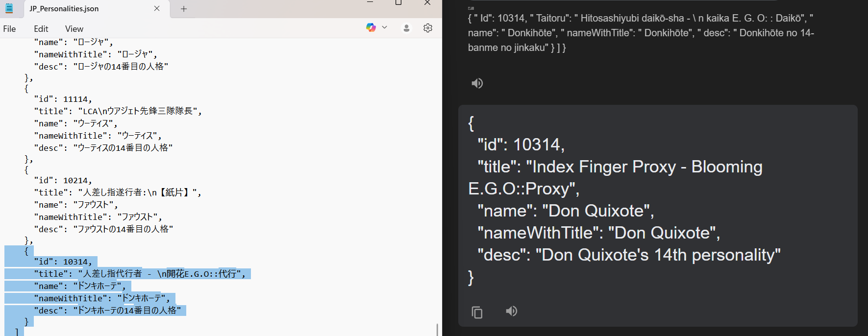Screen dimensions: 868x336
Task: Click the romanized source text block
Action: tap(641, 33)
